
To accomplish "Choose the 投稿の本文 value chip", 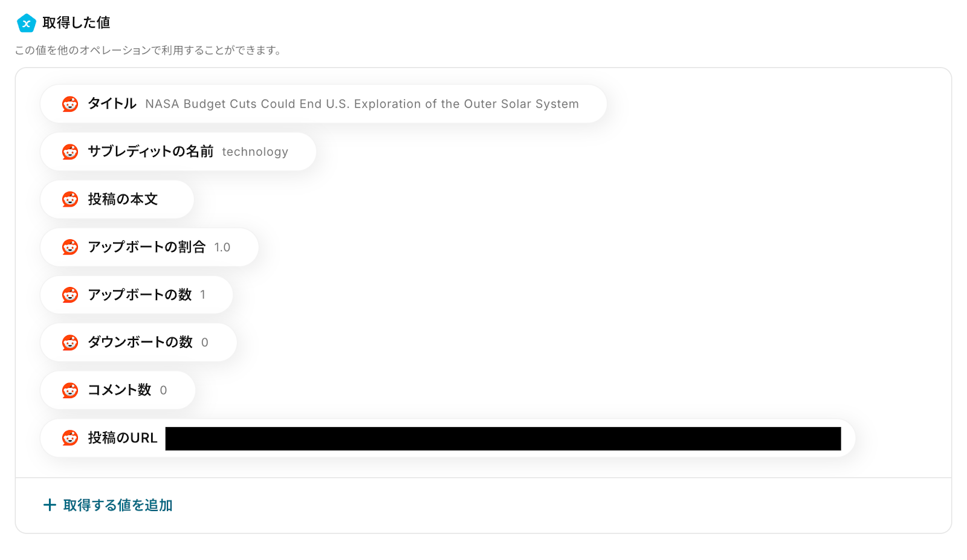I will tap(117, 199).
